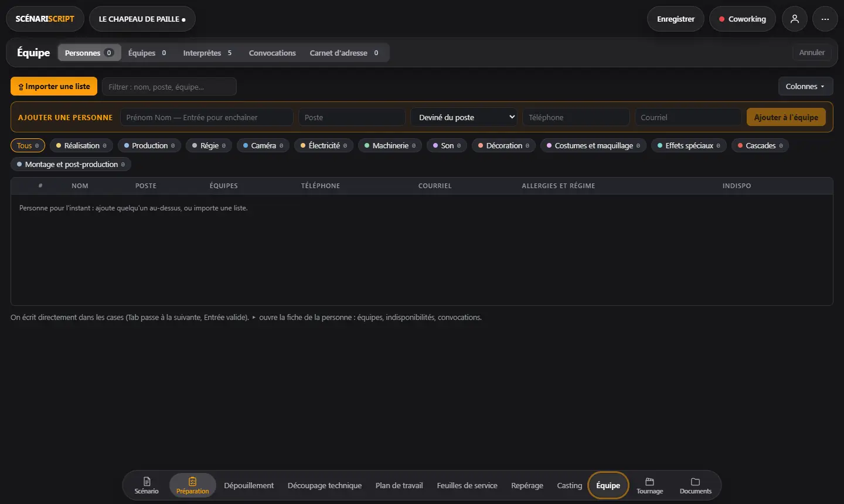Show only Électricité team members
The width and height of the screenshot is (844, 504).
pos(324,145)
